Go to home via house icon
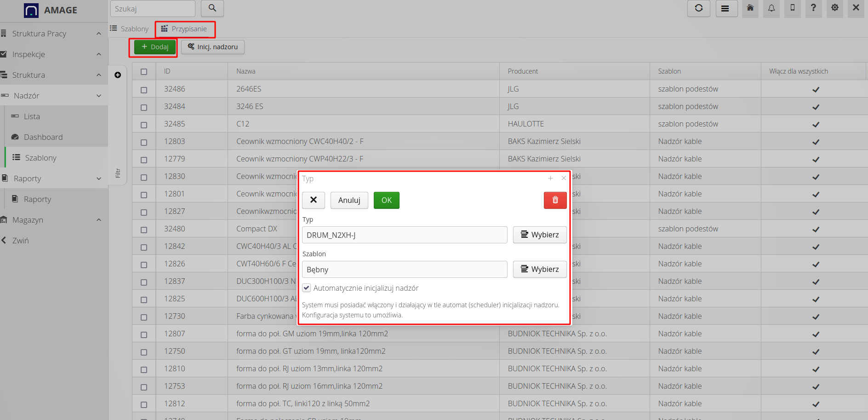Viewport: 868px width, 420px height. click(x=750, y=8)
